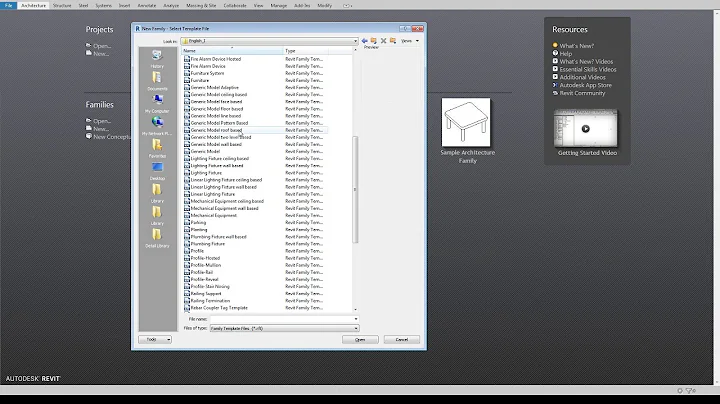720x404 pixels.
Task: Click the Open button in dialog
Action: (360, 339)
